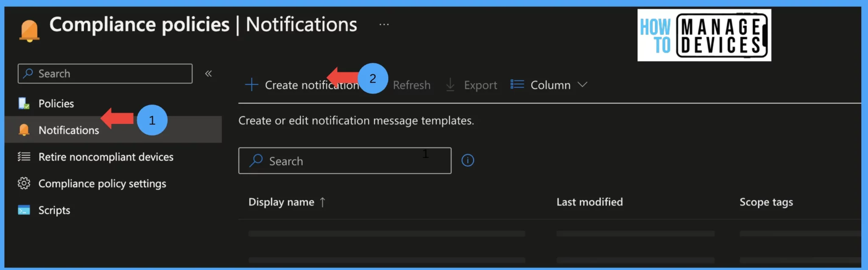Open the ellipsis more options menu in header

(384, 25)
